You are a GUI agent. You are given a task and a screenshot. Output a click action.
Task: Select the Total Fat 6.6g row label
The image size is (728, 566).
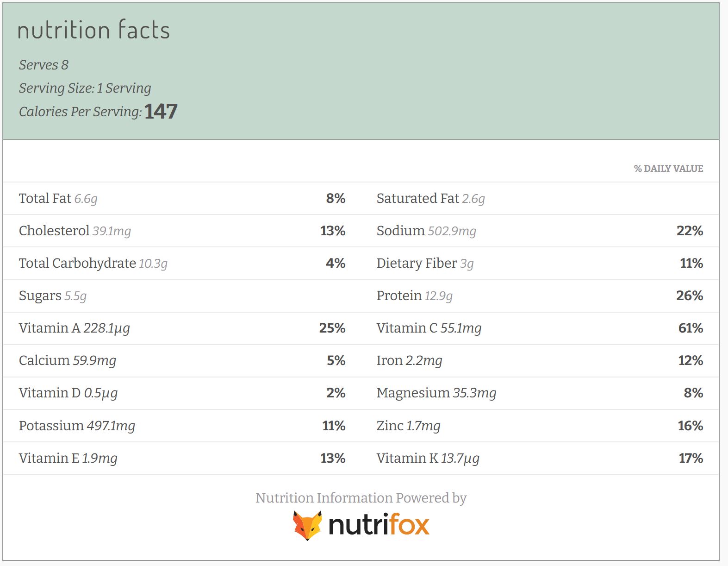(58, 199)
